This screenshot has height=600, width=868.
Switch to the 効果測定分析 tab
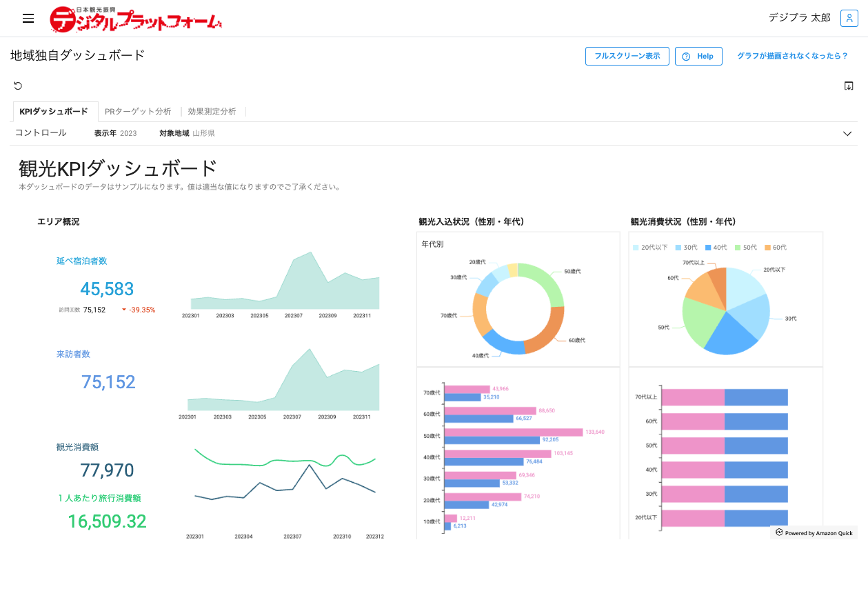[212, 111]
